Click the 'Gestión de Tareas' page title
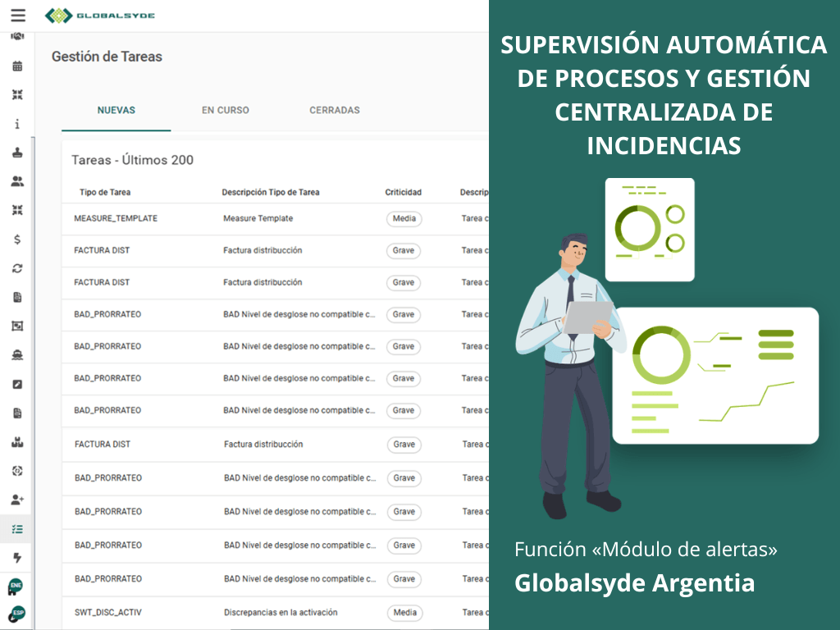 click(107, 57)
